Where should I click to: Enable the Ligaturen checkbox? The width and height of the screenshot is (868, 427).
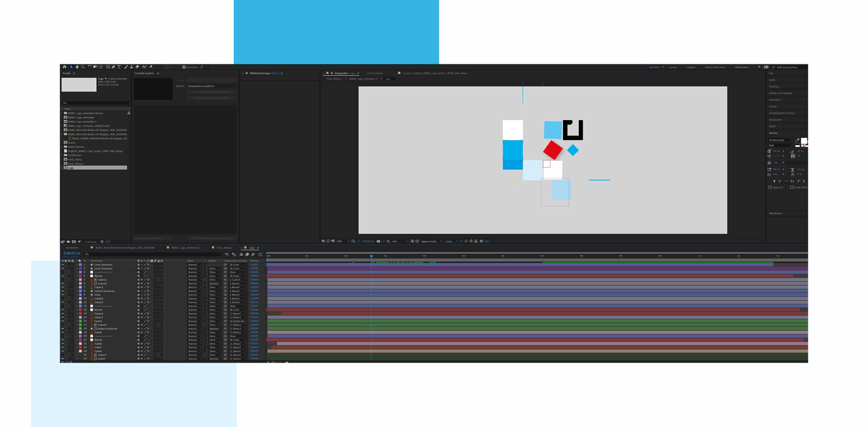coord(770,187)
